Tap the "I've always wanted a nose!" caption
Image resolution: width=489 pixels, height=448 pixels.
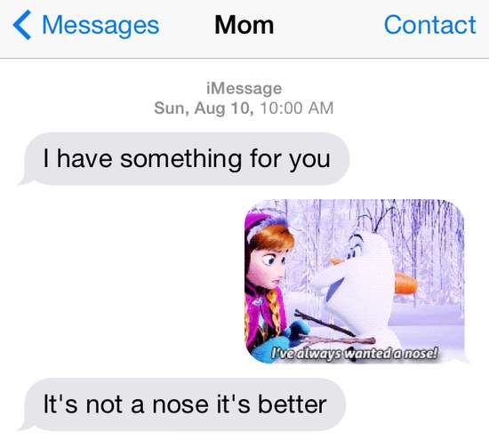(355, 354)
